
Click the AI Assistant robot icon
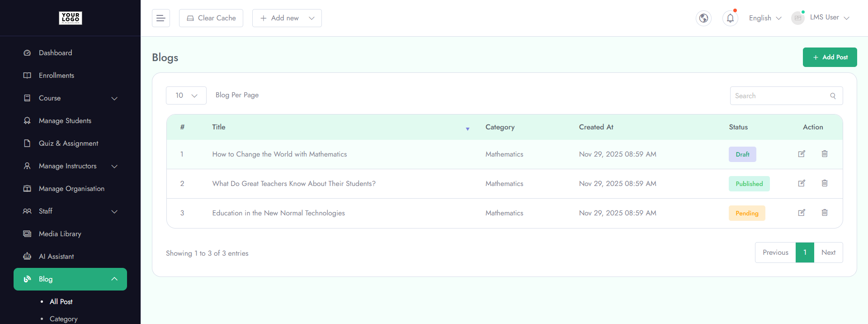(x=27, y=257)
